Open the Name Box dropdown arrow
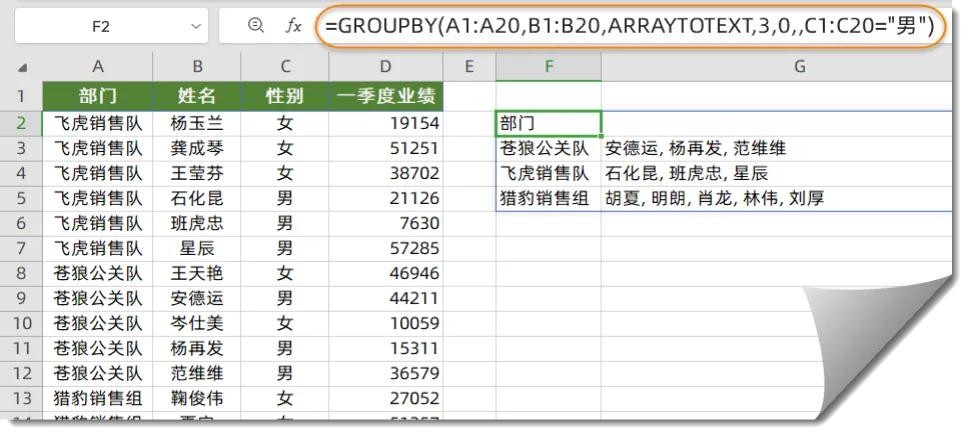This screenshot has width=968, height=435. tap(194, 27)
